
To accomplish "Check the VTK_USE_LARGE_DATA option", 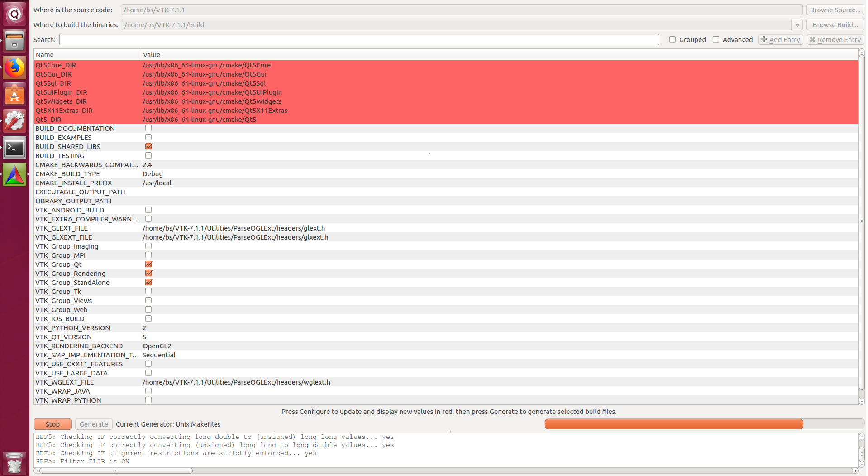I will click(148, 373).
